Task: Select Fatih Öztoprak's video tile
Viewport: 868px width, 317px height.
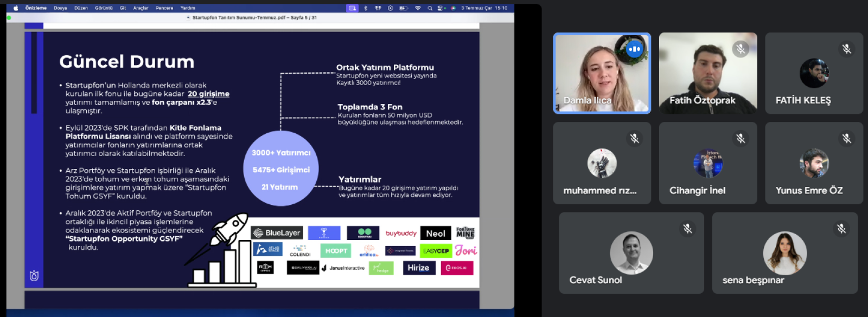Action: click(x=708, y=73)
